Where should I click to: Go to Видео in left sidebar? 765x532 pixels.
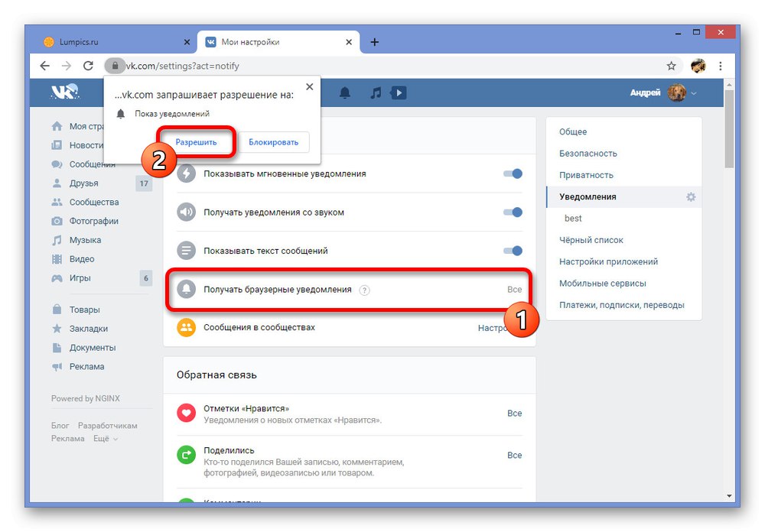(x=82, y=259)
